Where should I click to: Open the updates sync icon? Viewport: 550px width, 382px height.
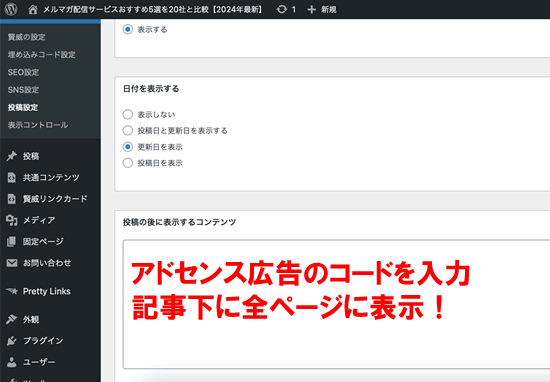point(282,9)
